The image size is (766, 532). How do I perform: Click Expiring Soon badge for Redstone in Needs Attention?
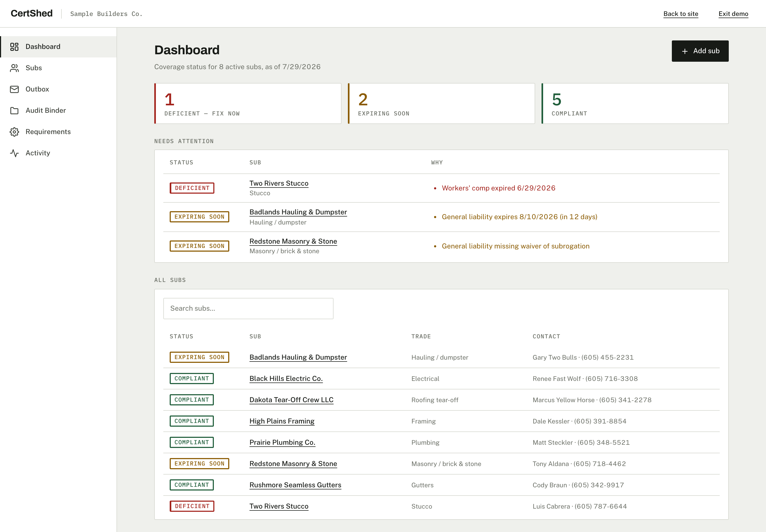pyautogui.click(x=199, y=246)
